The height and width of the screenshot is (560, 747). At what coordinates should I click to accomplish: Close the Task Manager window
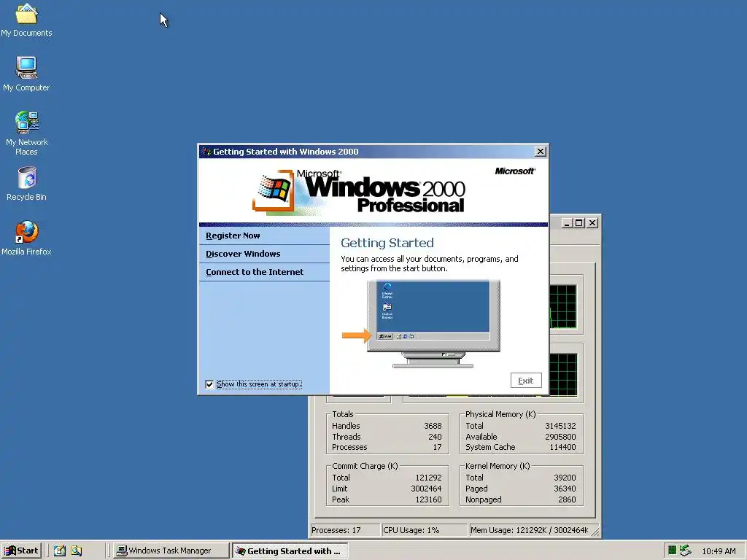point(592,223)
